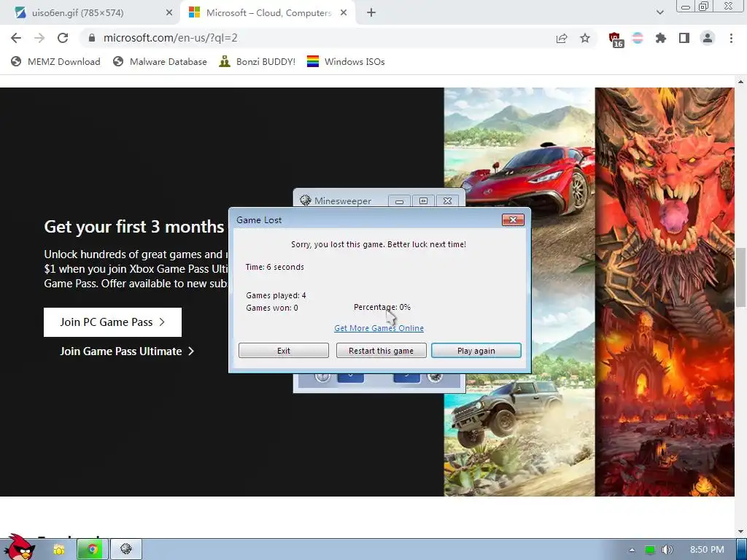
Task: Bookmark this page with the star
Action: 585,38
